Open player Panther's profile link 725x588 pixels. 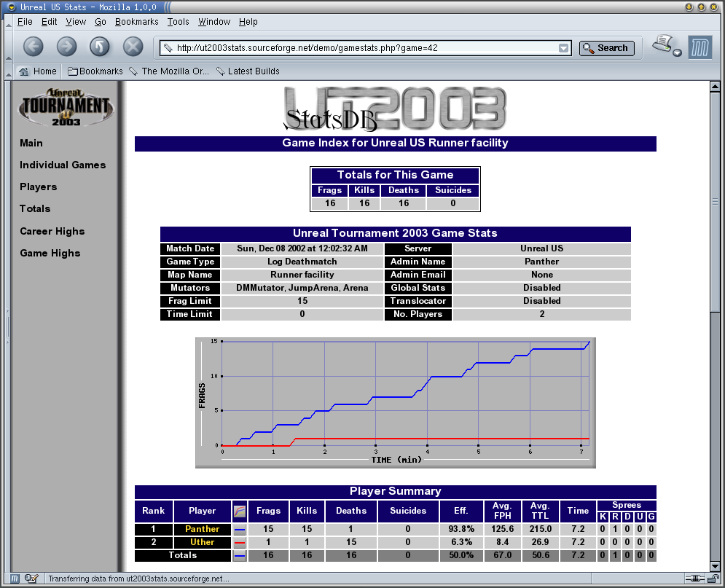click(202, 529)
